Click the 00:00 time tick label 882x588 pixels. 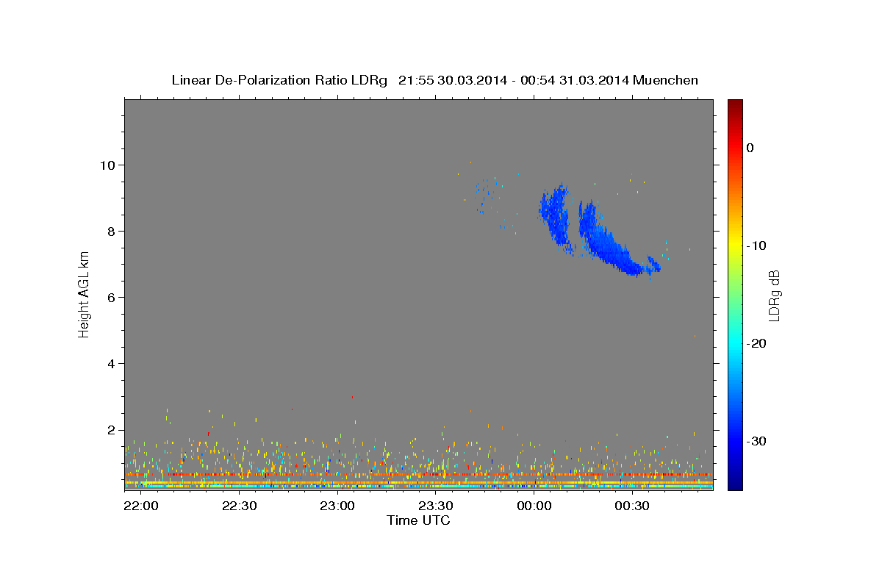pyautogui.click(x=534, y=506)
